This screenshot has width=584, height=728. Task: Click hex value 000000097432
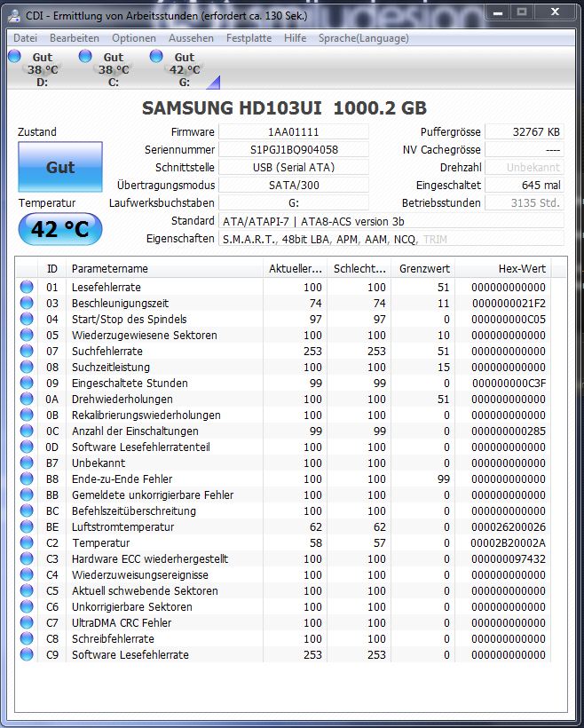click(x=509, y=559)
